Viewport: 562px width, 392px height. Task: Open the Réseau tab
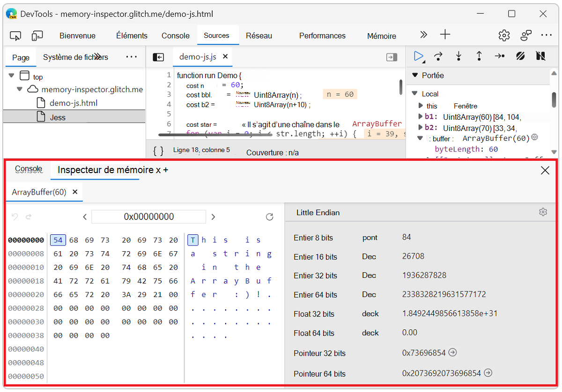pos(259,36)
